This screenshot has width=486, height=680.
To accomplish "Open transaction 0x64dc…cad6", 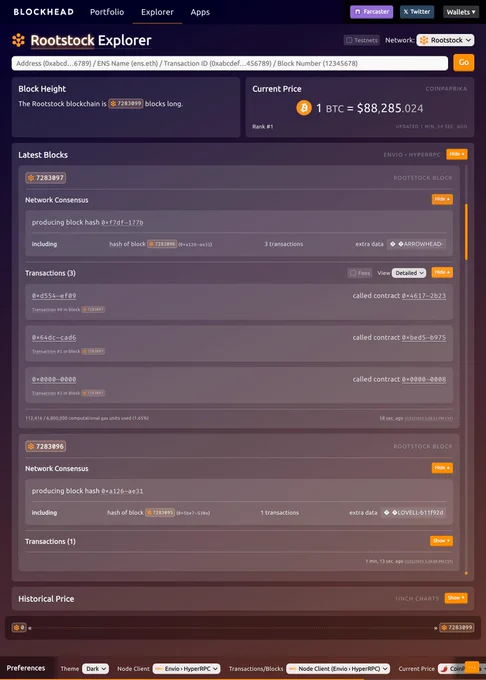I will pyautogui.click(x=54, y=337).
